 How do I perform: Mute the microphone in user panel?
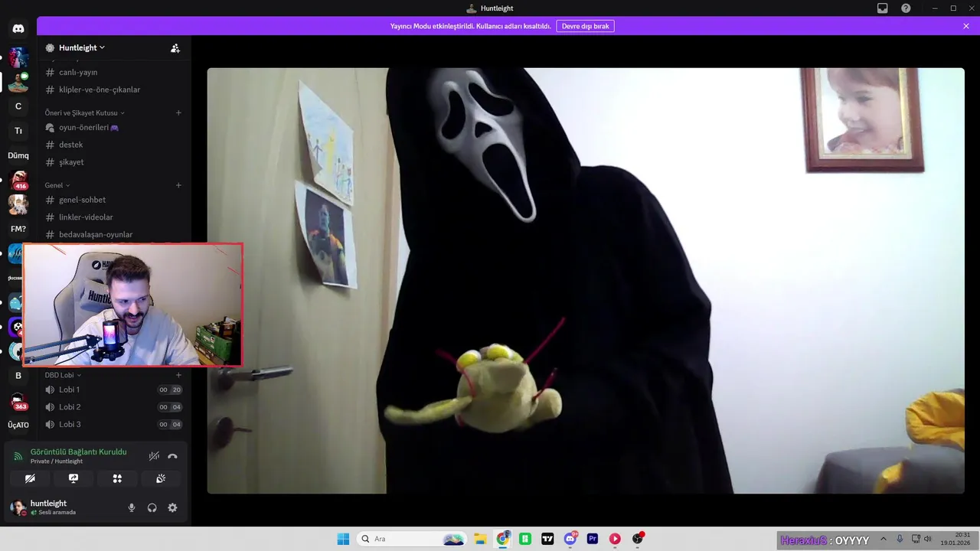coord(132,507)
